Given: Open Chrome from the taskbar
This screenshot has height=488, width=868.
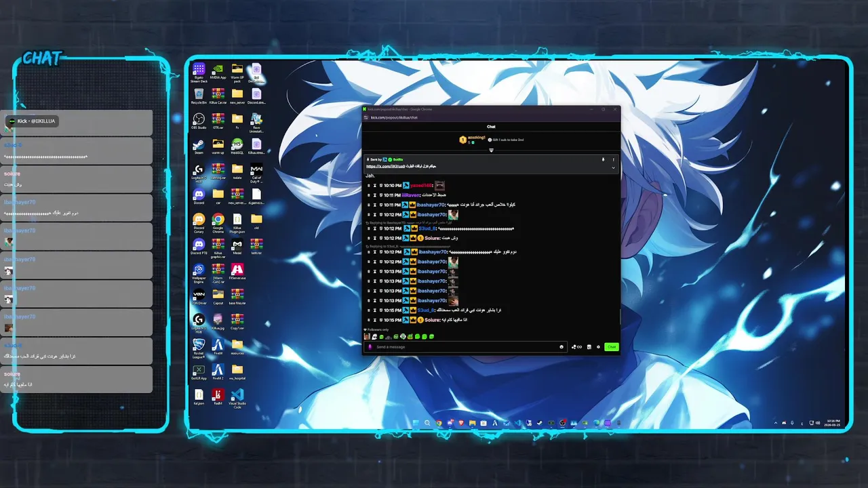Looking at the screenshot, I should 439,423.
